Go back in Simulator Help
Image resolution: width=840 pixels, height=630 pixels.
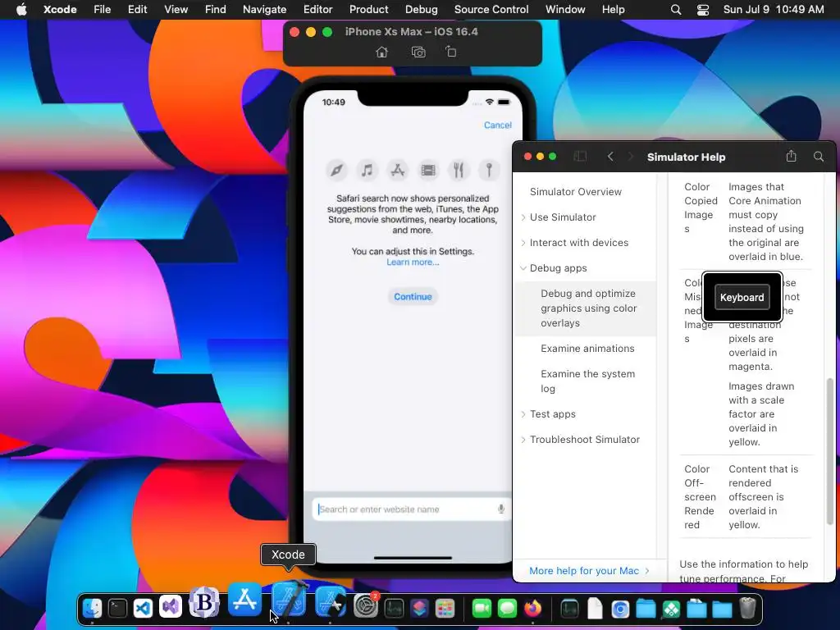pyautogui.click(x=610, y=157)
